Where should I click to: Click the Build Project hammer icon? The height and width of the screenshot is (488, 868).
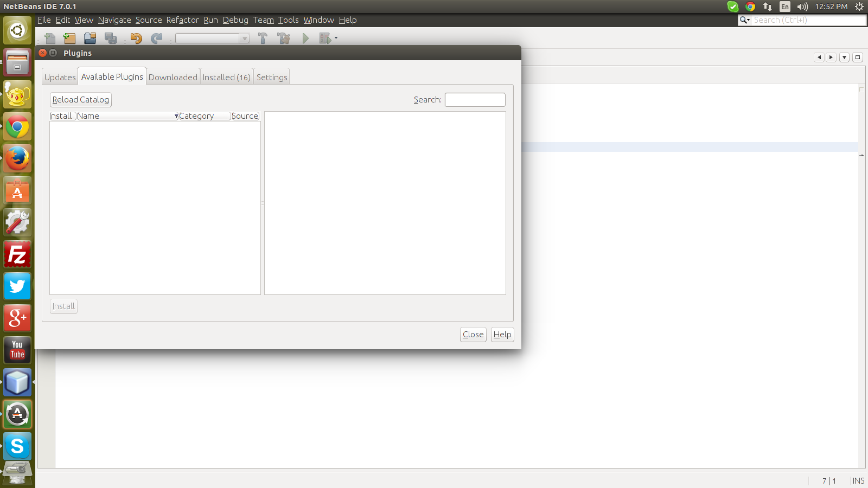point(263,38)
